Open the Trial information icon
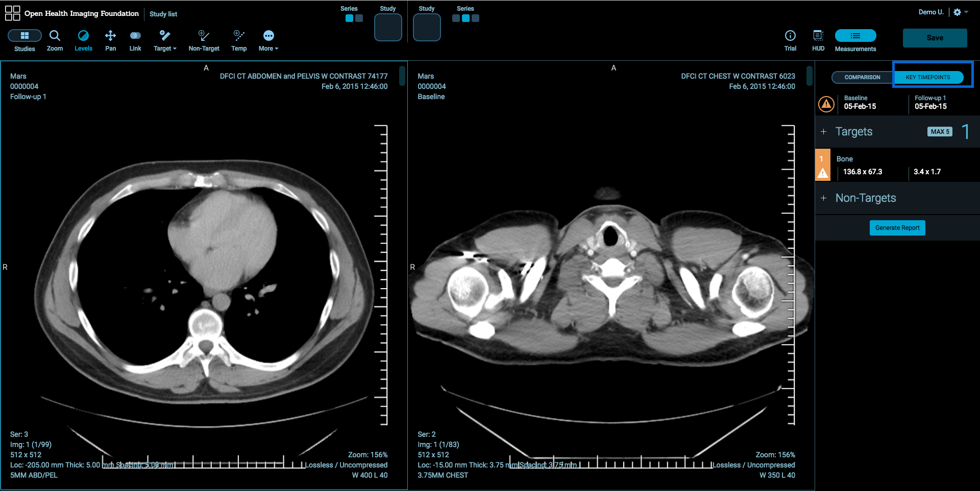The height and width of the screenshot is (491, 980). [790, 40]
